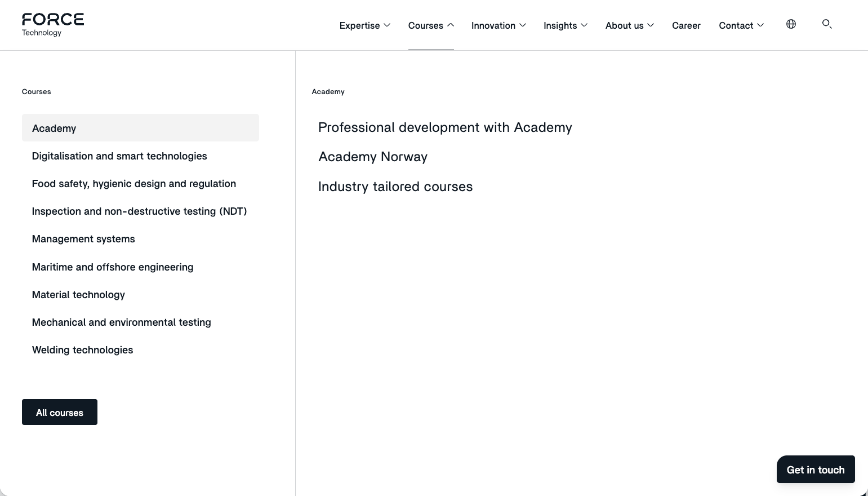Open Industry tailored courses link
The height and width of the screenshot is (496, 868).
pos(395,187)
